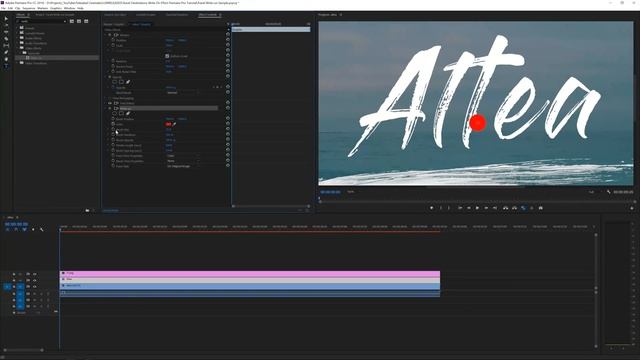The image size is (640, 360).
Task: Click the Effects panel search field
Action: [x=41, y=21]
